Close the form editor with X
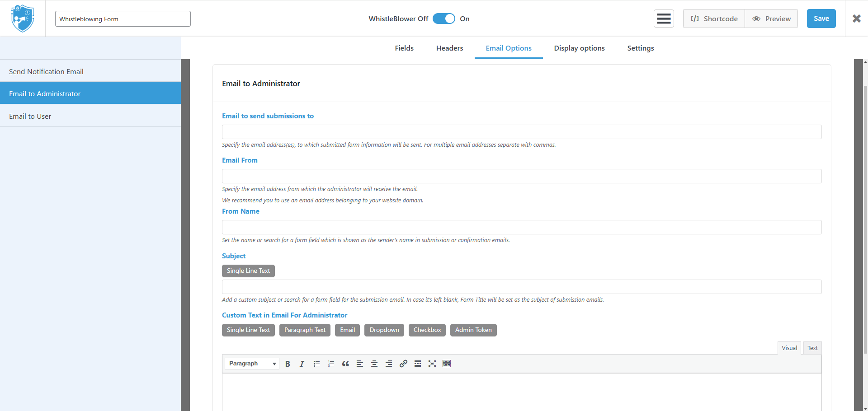Screen dimensions: 868x411 [x=856, y=19]
